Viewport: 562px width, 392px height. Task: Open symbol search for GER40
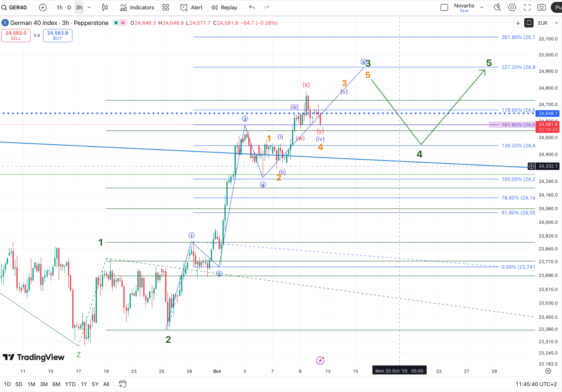(15, 7)
